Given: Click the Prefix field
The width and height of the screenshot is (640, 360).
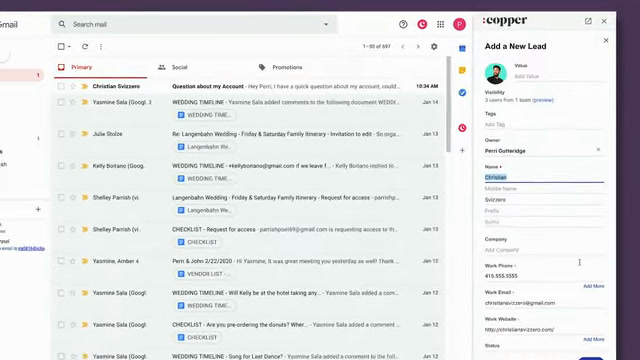Looking at the screenshot, I should (x=544, y=211).
